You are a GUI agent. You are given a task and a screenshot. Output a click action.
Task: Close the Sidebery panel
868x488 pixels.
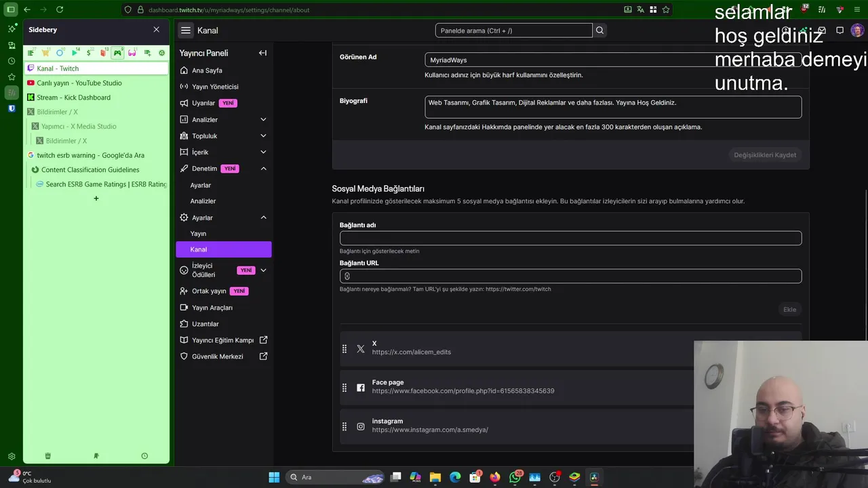(x=157, y=30)
